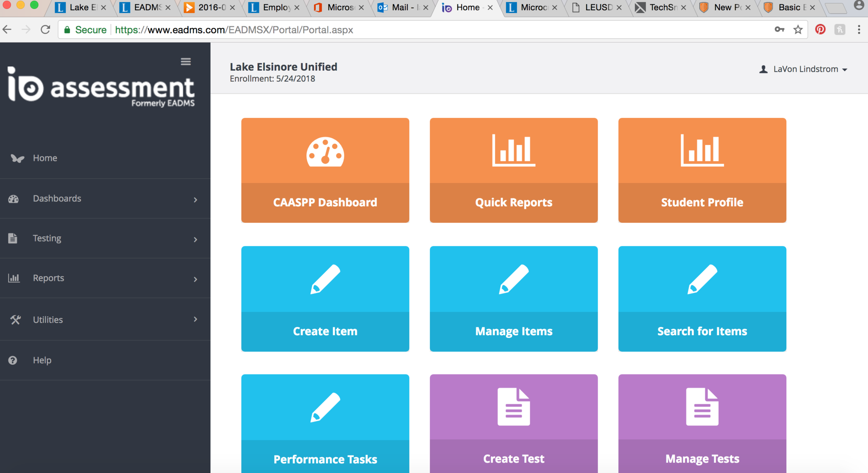Viewport: 868px width, 473px height.
Task: Click the Help question mark icon
Action: (13, 360)
